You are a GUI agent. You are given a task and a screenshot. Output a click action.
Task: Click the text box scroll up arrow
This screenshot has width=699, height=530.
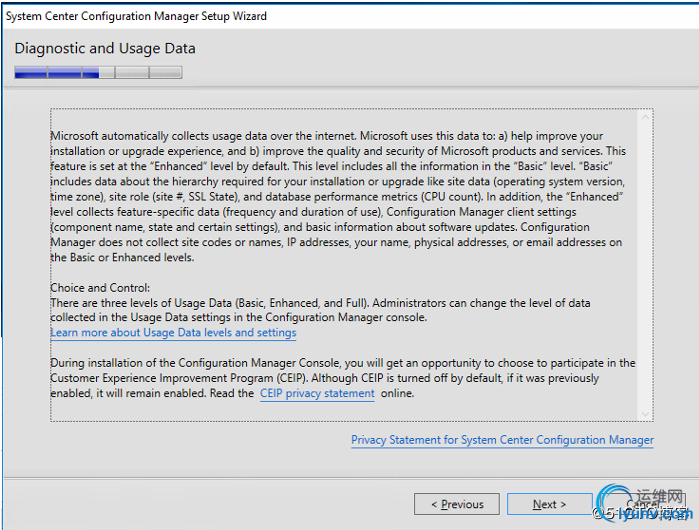(x=645, y=117)
